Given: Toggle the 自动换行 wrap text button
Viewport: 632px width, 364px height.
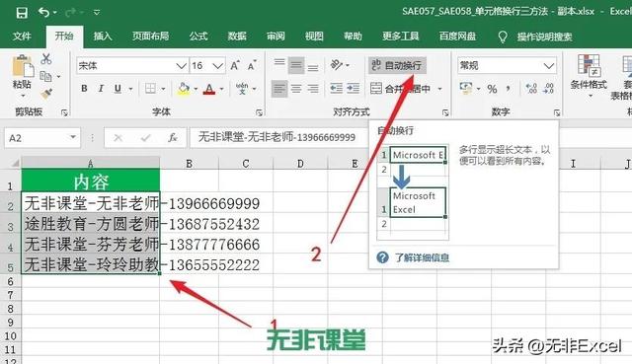Looking at the screenshot, I should 397,65.
